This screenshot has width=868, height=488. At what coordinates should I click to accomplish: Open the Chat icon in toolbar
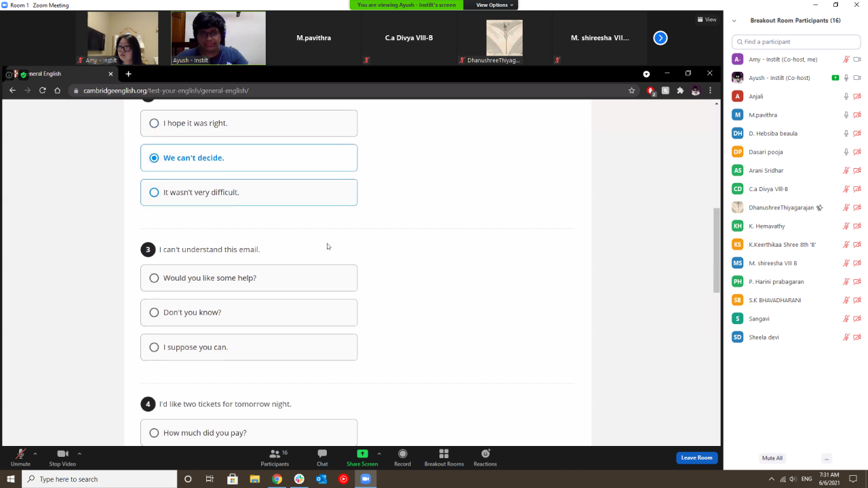(322, 454)
